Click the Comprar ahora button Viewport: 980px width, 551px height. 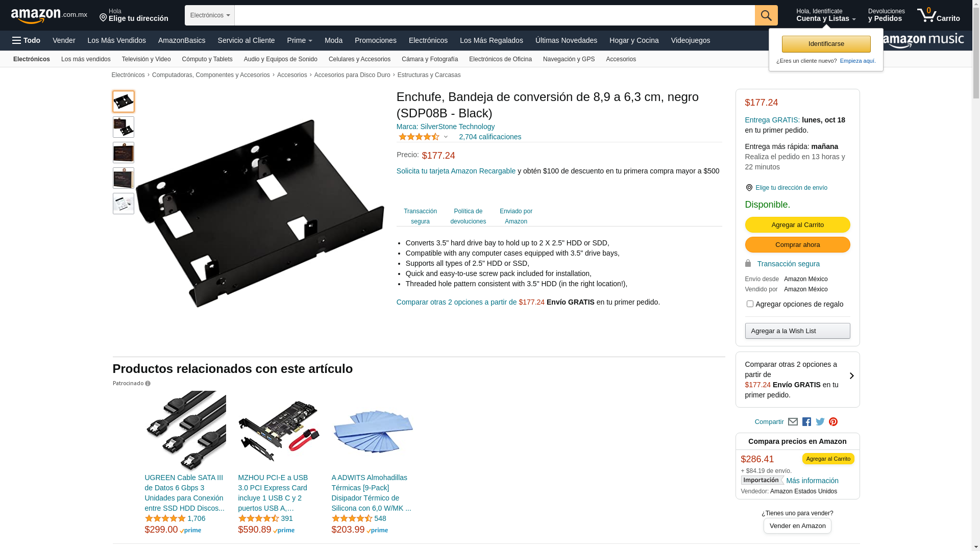(x=797, y=245)
